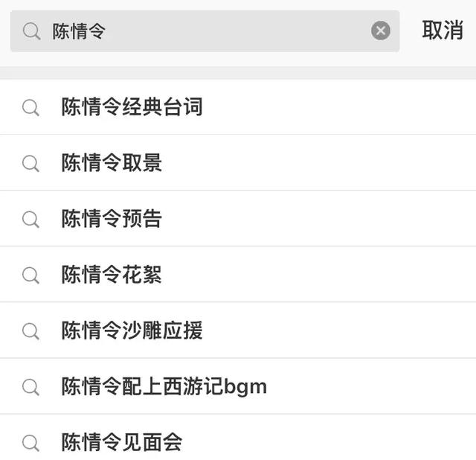Click the search icon beside 陈情令取景
This screenshot has height=460, width=476.
(30, 164)
